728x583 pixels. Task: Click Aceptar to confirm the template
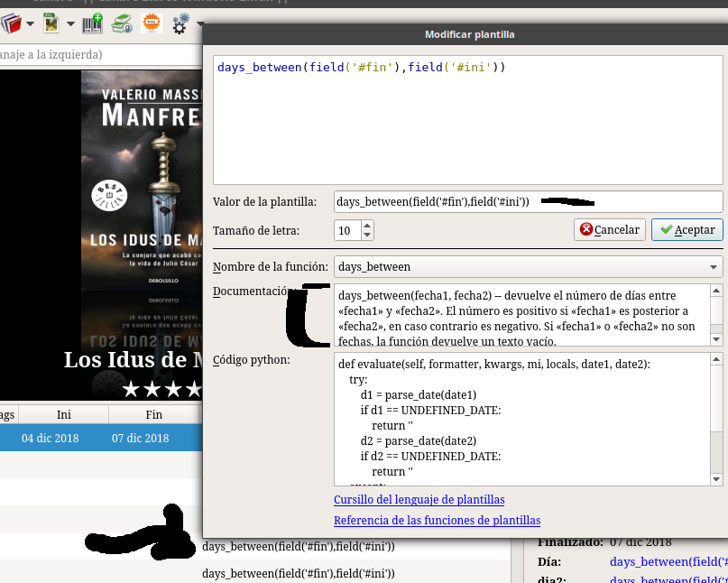coord(687,230)
